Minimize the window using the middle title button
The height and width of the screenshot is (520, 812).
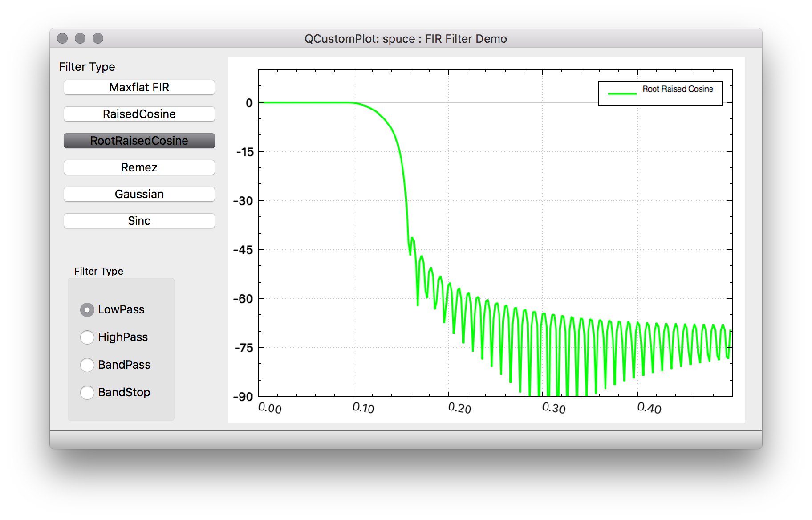coord(80,39)
